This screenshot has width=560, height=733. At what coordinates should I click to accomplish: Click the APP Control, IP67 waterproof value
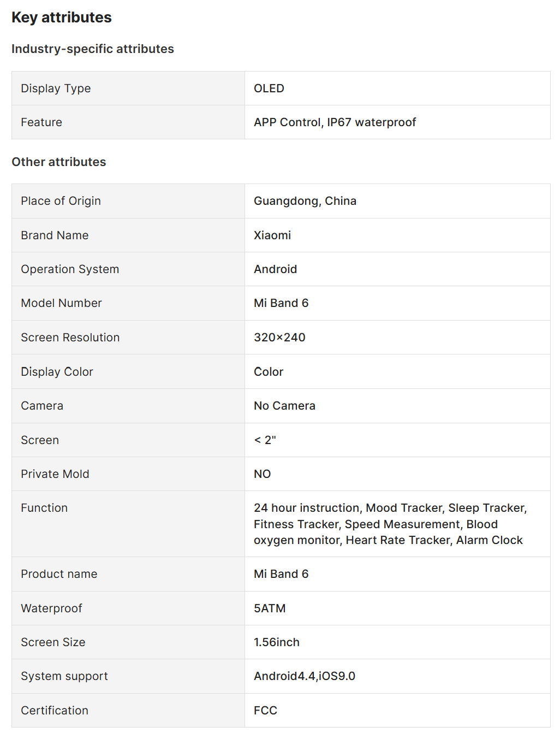[x=335, y=122]
